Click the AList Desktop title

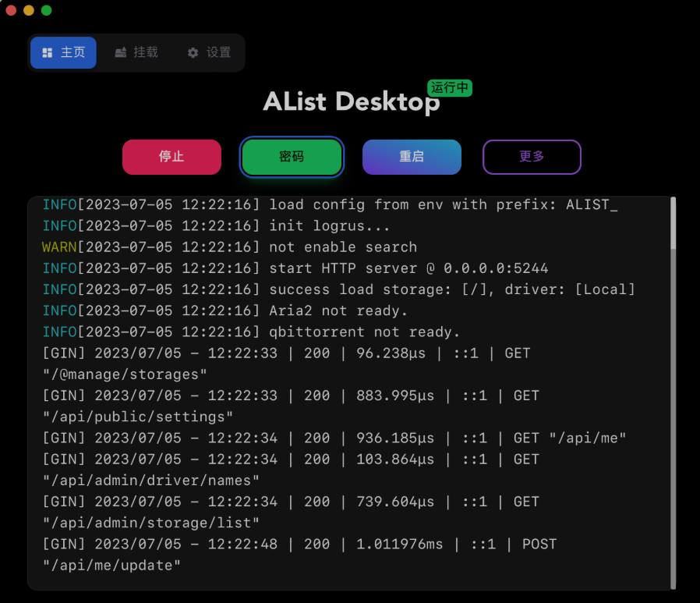tap(352, 102)
